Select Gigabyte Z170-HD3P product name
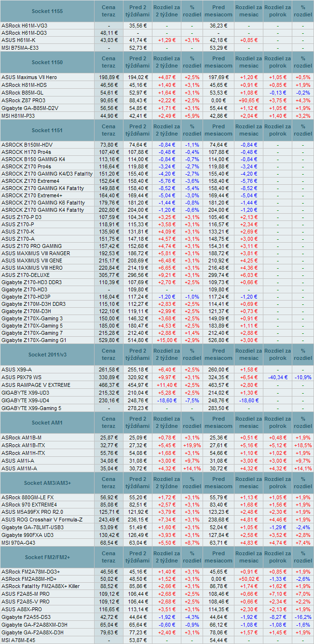Image resolution: width=314 pixels, height=644 pixels. (x=26, y=297)
